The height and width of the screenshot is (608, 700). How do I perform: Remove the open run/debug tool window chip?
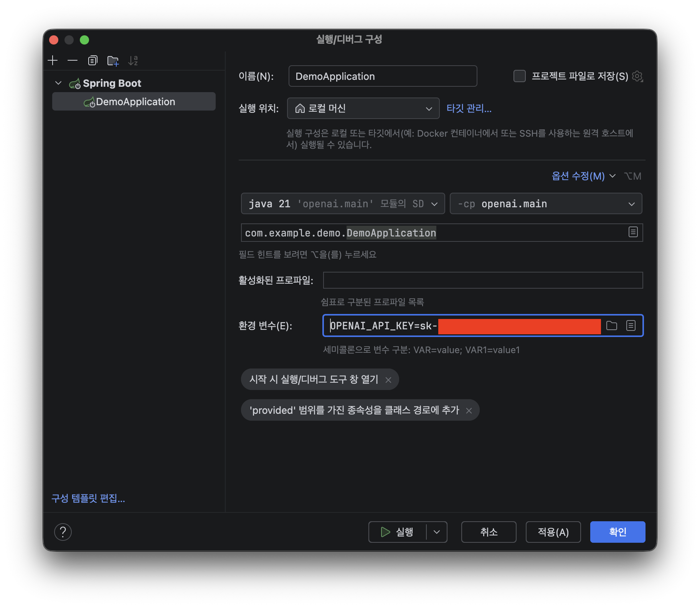pyautogui.click(x=388, y=380)
